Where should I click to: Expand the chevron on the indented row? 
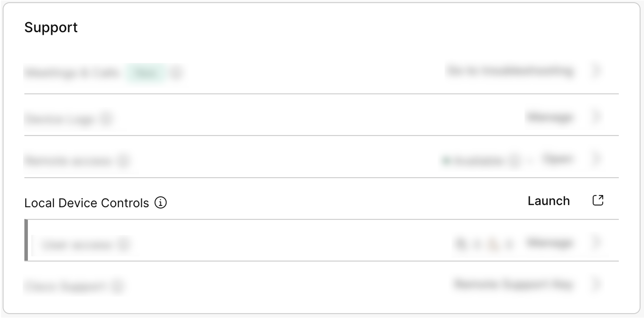597,242
